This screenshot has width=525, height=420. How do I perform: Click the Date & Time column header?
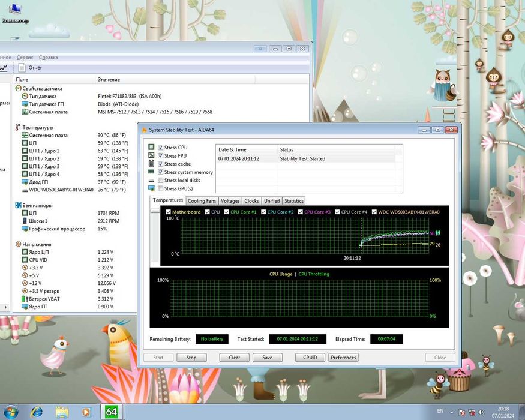[247, 150]
